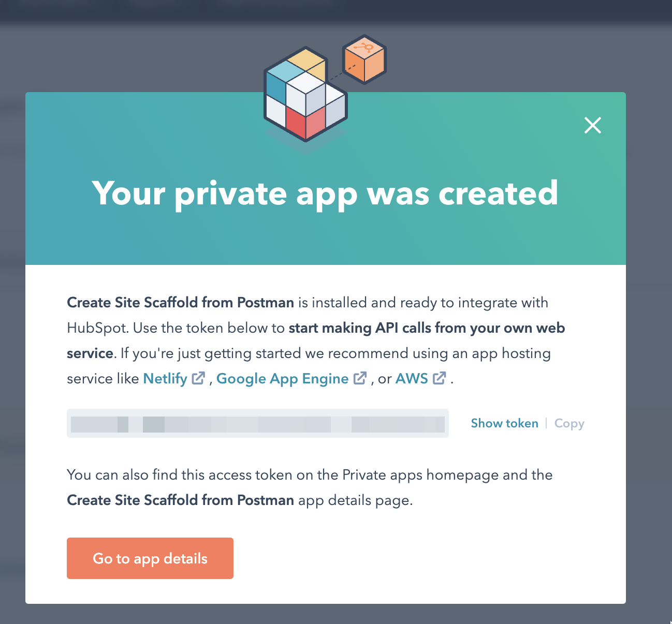Click the external link icon beside AWS
This screenshot has width=672, height=624.
tap(439, 378)
